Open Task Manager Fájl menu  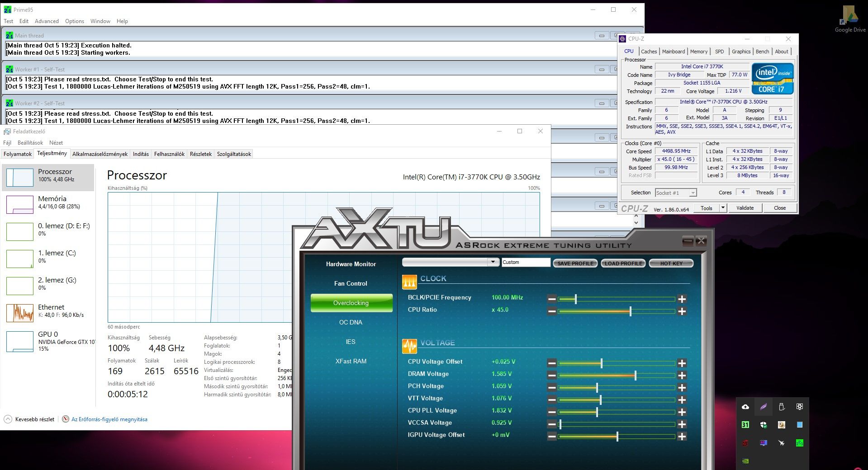[x=7, y=143]
